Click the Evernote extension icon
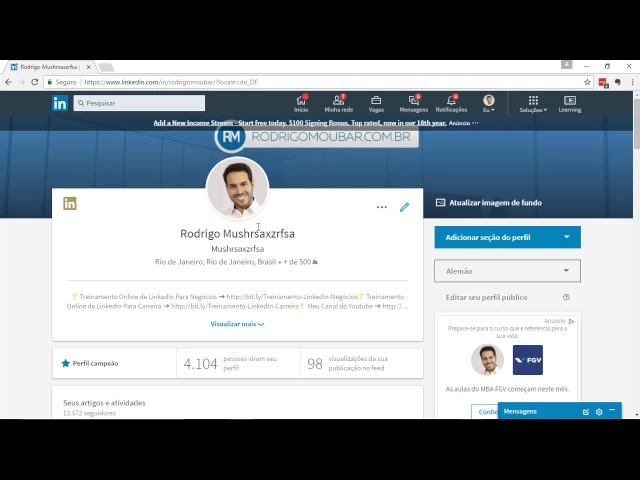The image size is (640, 480). (618, 82)
